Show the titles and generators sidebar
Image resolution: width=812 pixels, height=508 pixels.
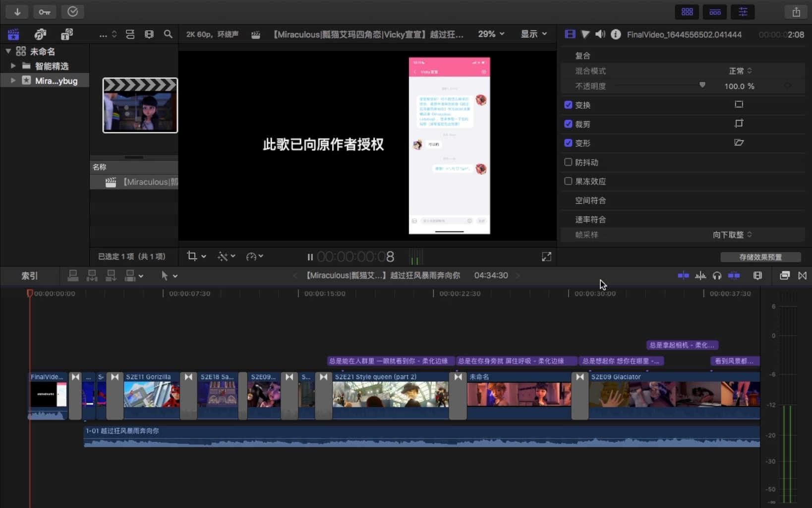pyautogui.click(x=67, y=34)
